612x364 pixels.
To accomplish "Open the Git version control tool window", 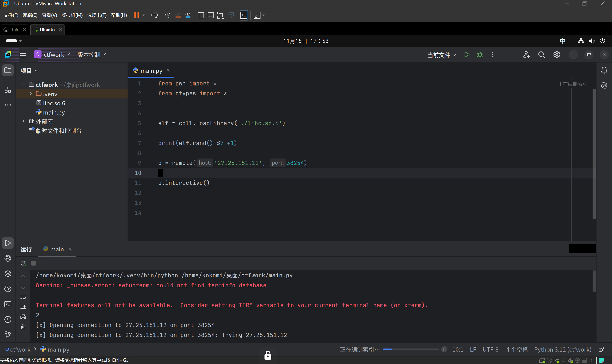I will [x=8, y=335].
